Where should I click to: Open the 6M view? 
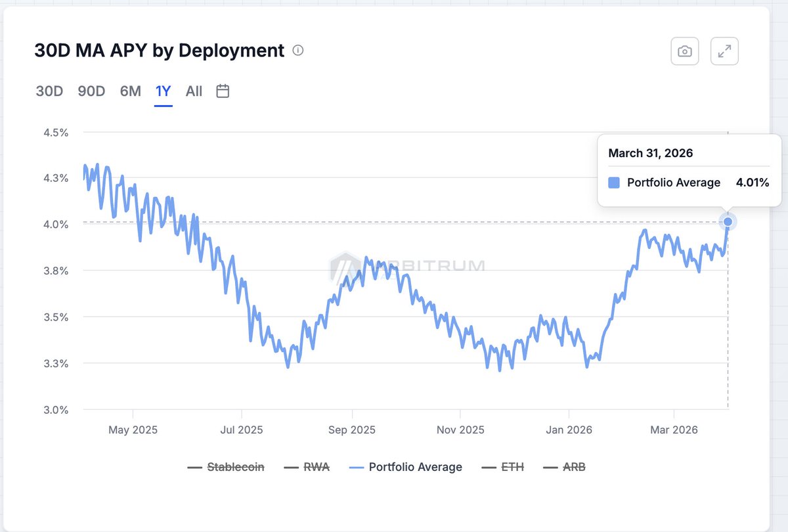pyautogui.click(x=129, y=91)
